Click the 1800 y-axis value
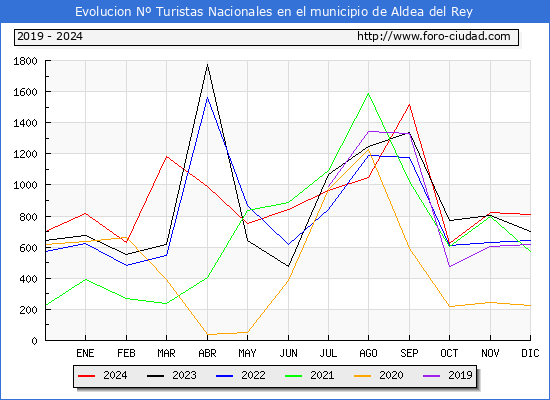This screenshot has height=400, width=550. click(25, 61)
